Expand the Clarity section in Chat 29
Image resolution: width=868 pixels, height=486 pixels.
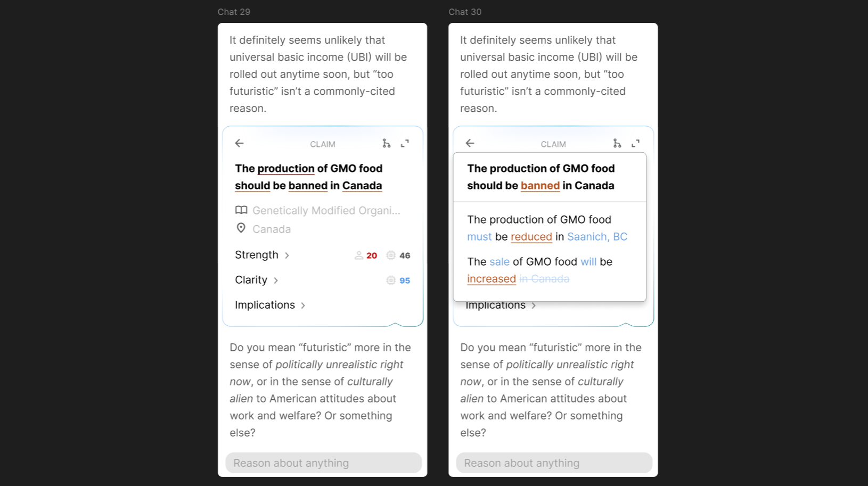pos(257,280)
